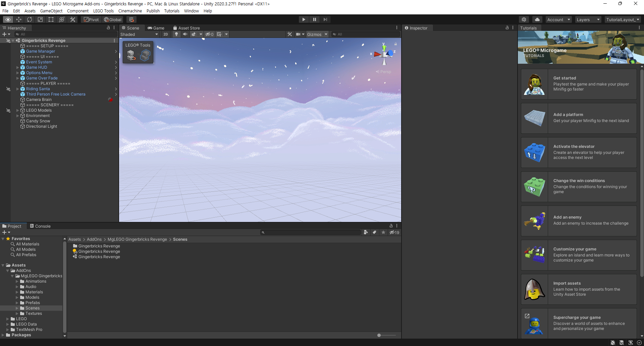The width and height of the screenshot is (644, 346).
Task: Open the Cinemachine menu
Action: [x=130, y=11]
